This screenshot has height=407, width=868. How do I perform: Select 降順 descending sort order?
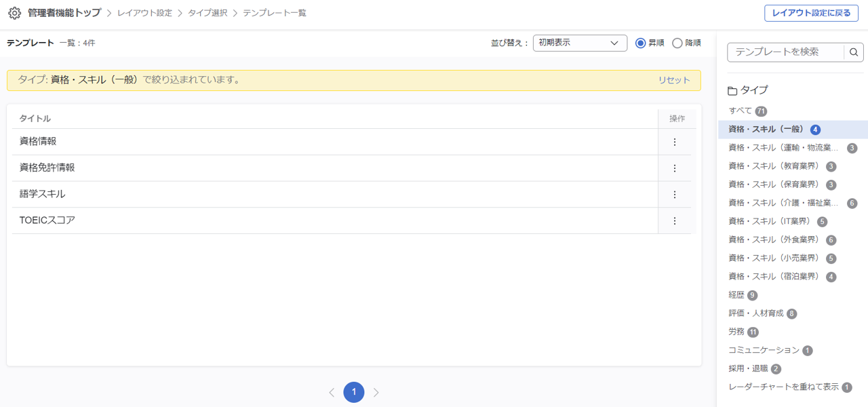coord(677,43)
